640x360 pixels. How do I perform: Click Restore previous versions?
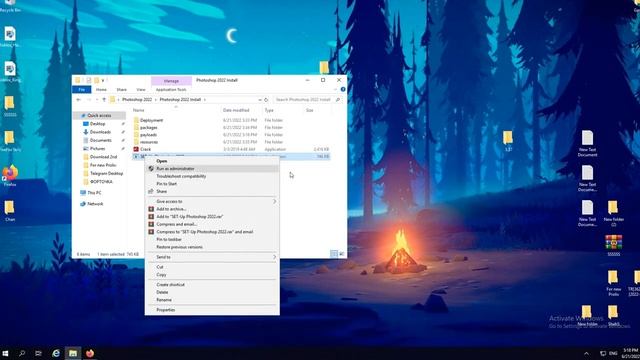212,247
